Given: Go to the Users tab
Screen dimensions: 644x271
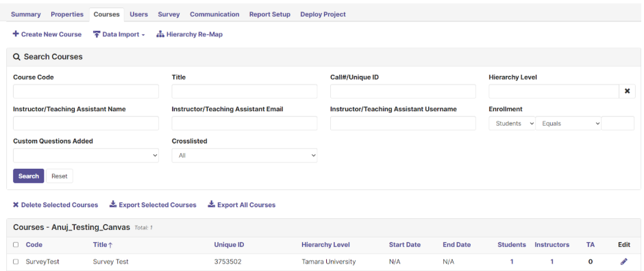Looking at the screenshot, I should [139, 14].
